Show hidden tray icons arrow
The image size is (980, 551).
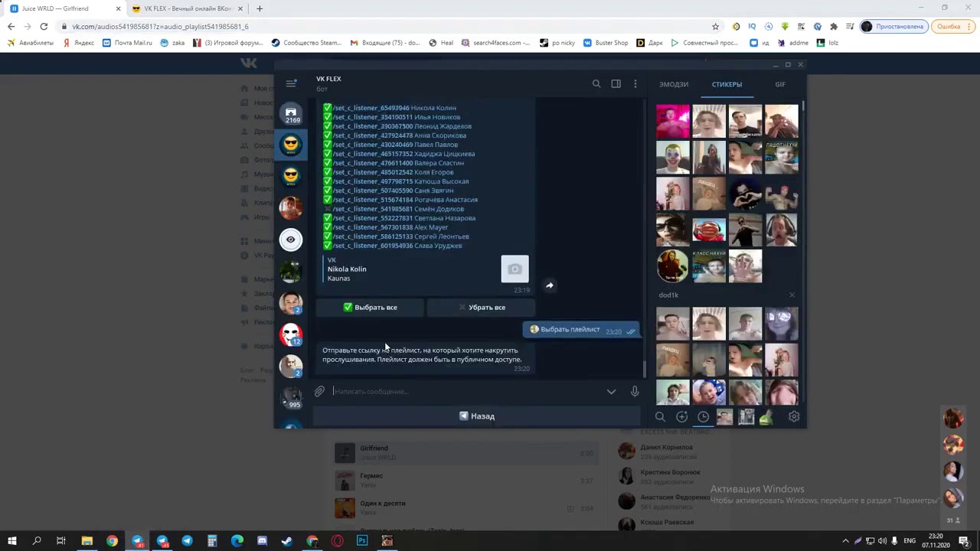[846, 541]
